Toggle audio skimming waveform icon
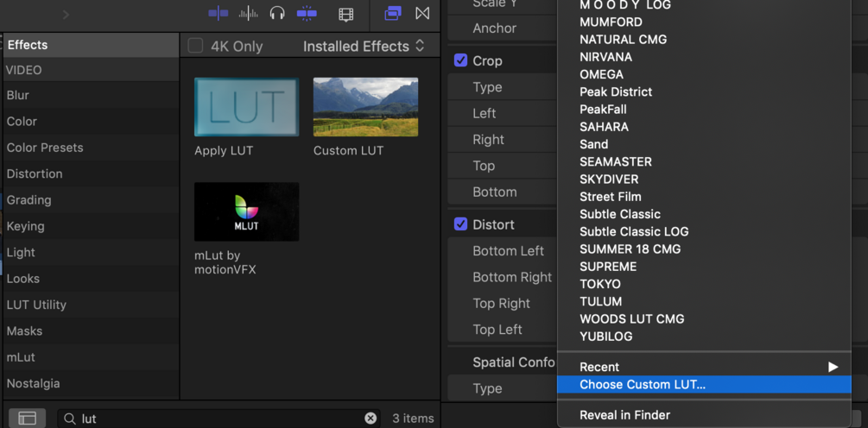The height and width of the screenshot is (428, 868). tap(248, 13)
